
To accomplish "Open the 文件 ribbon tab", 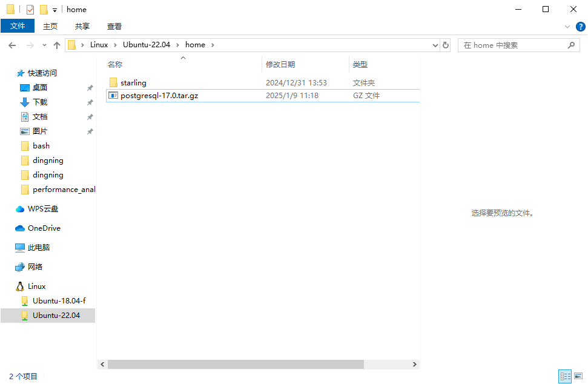I will point(18,26).
